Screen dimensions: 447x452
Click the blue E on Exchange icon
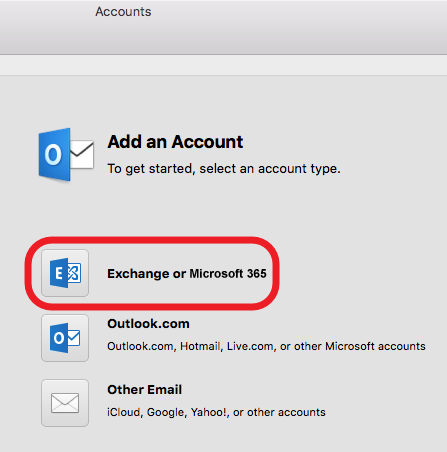pyautogui.click(x=59, y=273)
